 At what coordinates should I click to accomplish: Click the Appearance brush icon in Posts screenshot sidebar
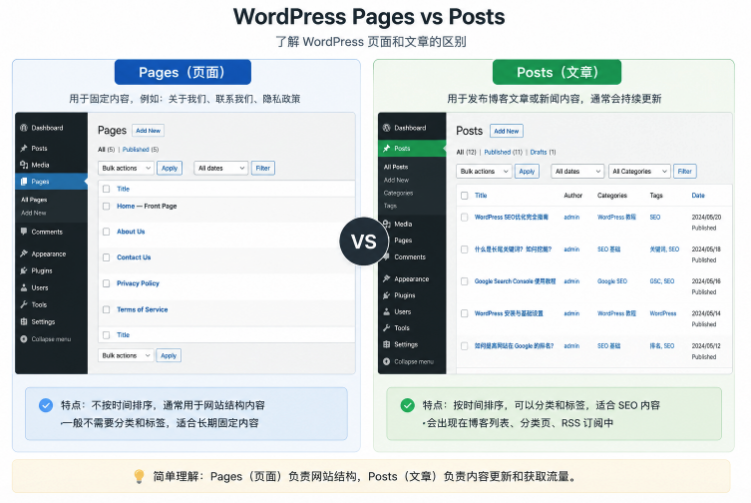coord(387,278)
